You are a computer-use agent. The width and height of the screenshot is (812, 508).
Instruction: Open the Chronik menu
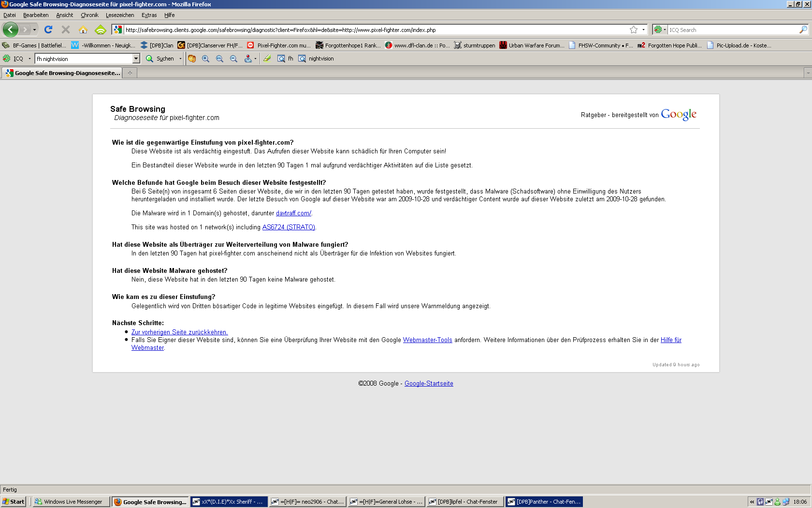[89, 15]
